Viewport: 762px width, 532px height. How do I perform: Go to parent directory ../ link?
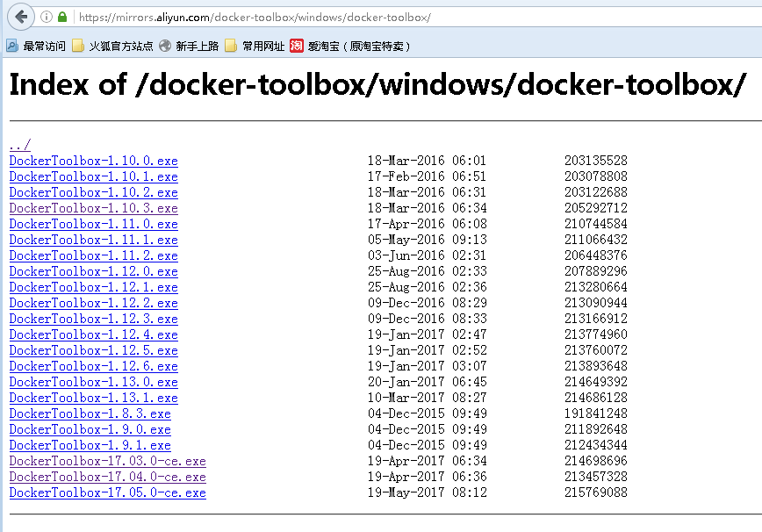[x=20, y=145]
